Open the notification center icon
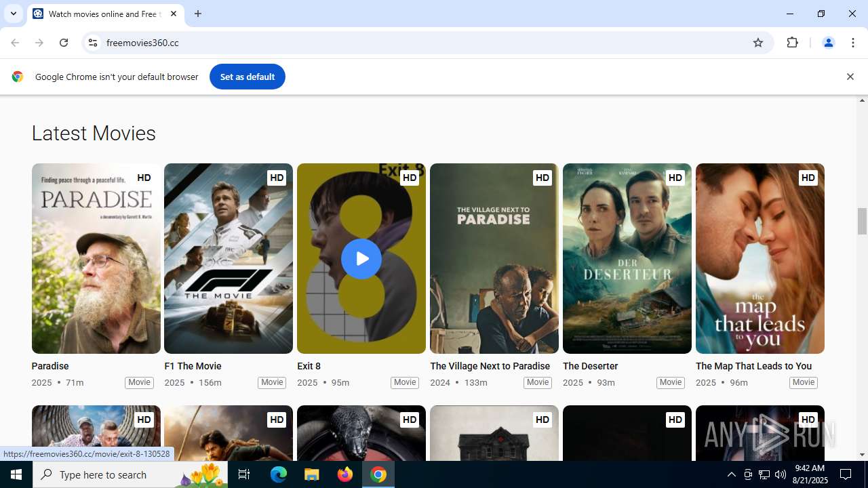The height and width of the screenshot is (488, 868). (846, 474)
